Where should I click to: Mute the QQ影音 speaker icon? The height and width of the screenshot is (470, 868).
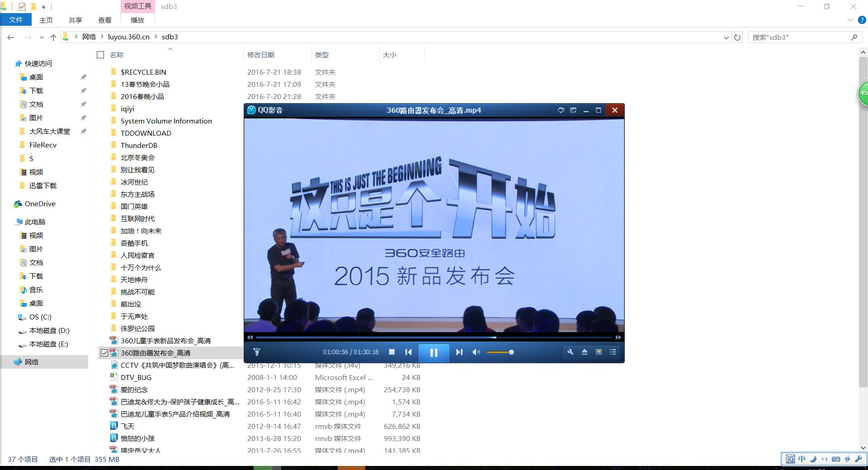click(476, 352)
